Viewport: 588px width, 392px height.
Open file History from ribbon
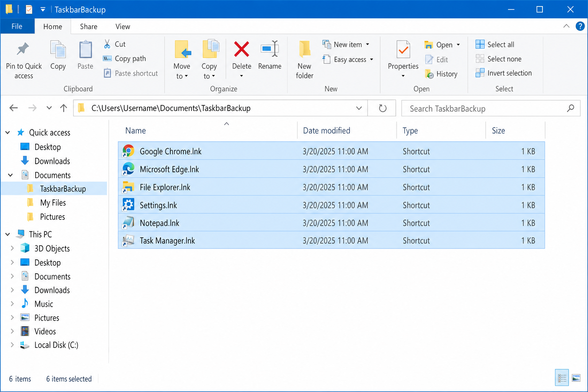tap(441, 74)
